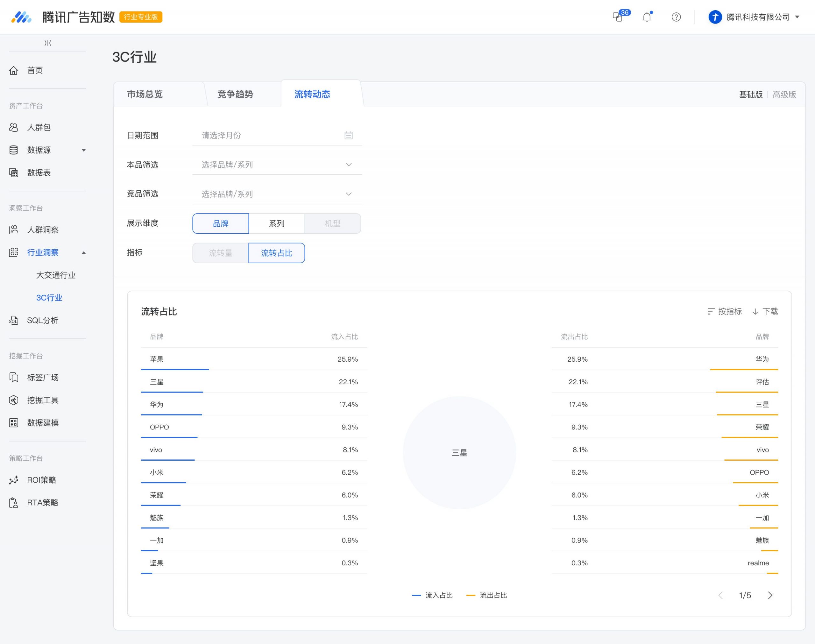Click the 人群包 people icon
The height and width of the screenshot is (644, 815).
pos(14,127)
